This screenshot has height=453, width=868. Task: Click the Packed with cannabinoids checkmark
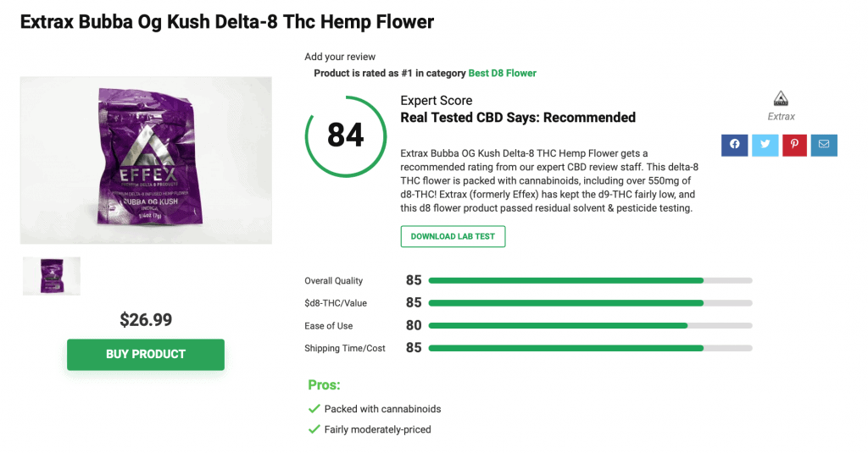[314, 409]
